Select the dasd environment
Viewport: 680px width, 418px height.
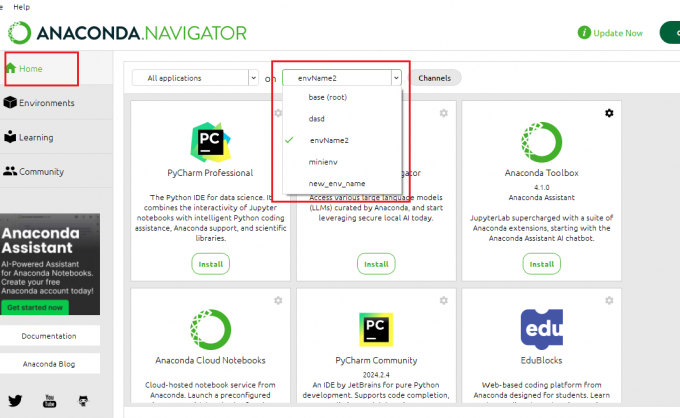click(x=342, y=118)
